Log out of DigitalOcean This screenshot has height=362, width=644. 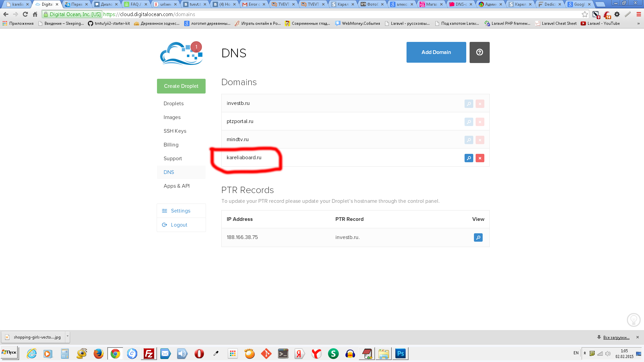coord(181,225)
